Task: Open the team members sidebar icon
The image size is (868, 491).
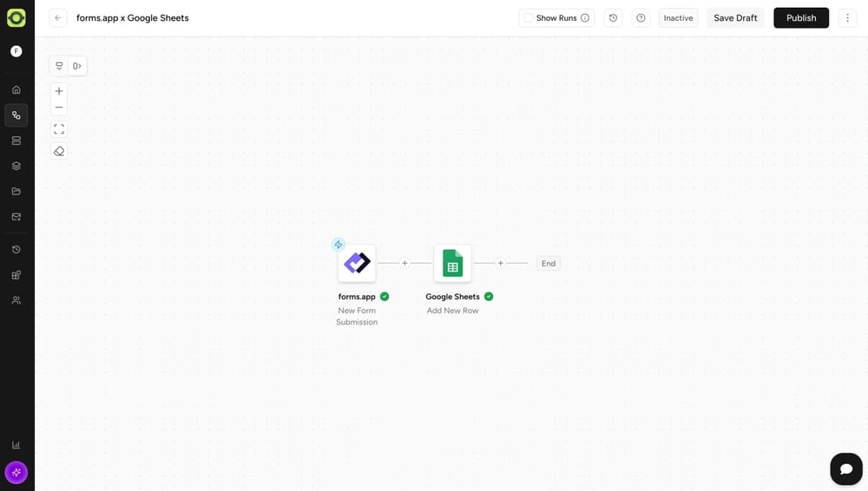Action: click(x=16, y=300)
